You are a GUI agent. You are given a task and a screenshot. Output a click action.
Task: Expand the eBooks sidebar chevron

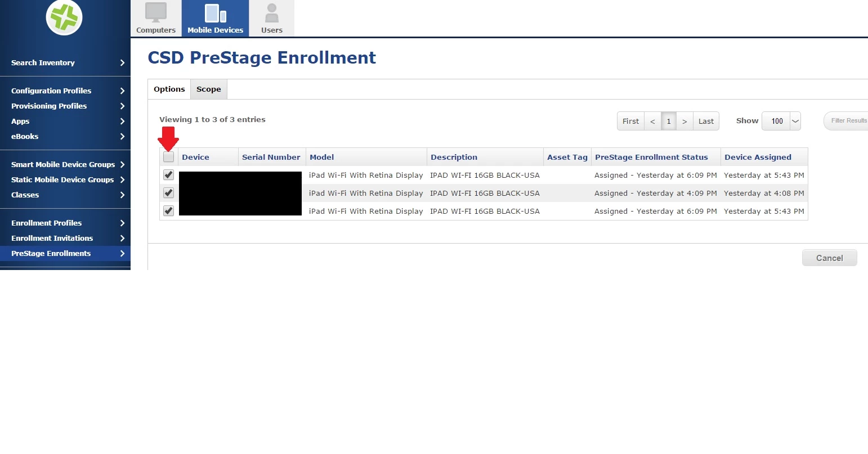122,136
